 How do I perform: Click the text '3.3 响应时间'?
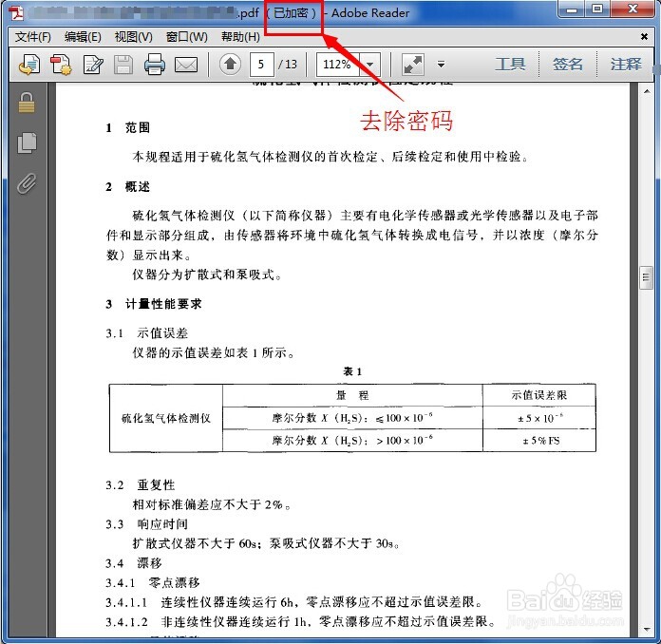146,524
